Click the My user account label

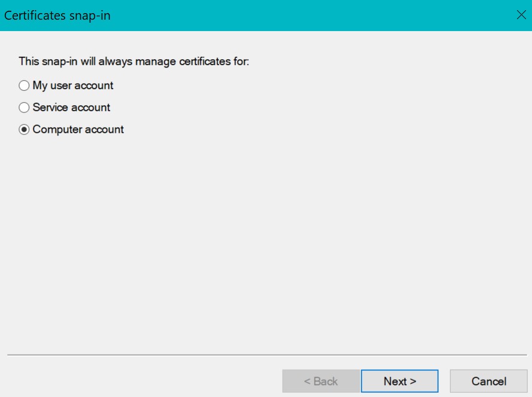coord(74,85)
